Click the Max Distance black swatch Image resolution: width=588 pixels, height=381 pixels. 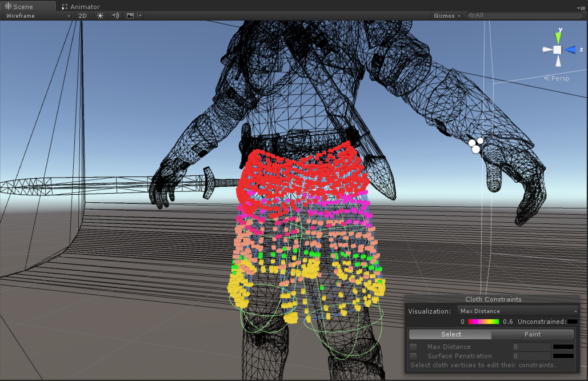563,347
